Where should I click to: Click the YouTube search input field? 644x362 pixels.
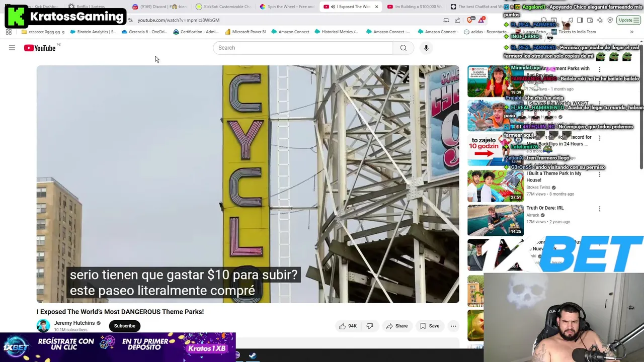tap(302, 48)
